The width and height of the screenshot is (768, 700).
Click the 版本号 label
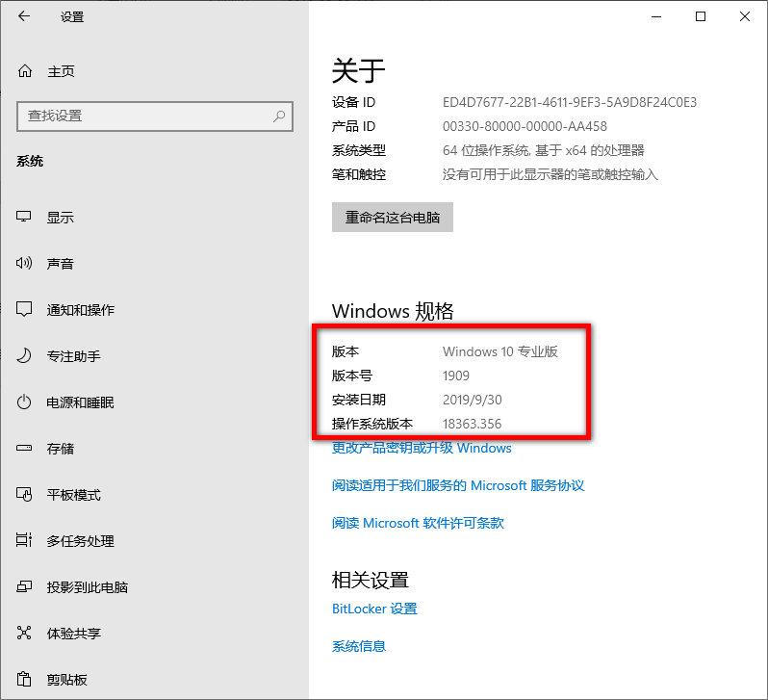pyautogui.click(x=352, y=376)
